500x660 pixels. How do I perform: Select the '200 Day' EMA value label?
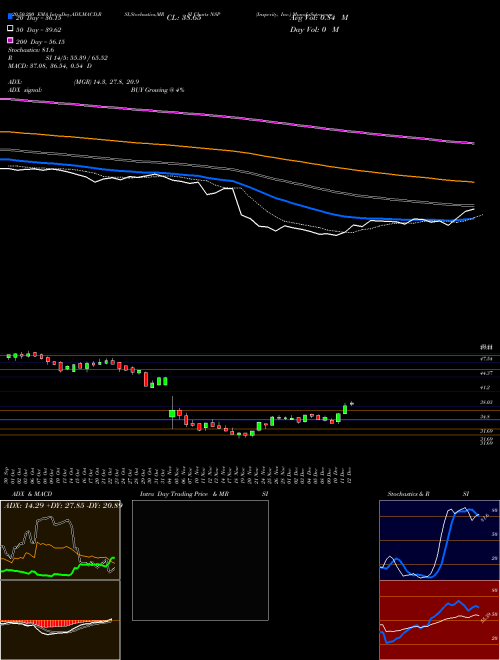point(40,42)
